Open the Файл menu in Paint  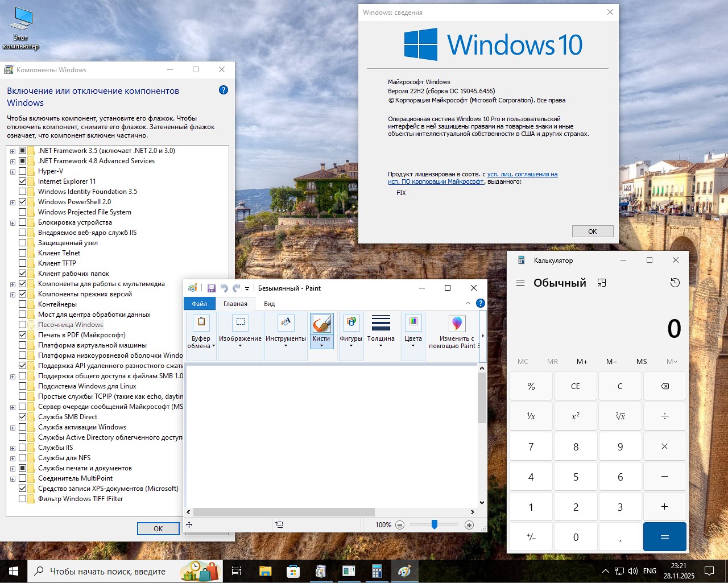click(200, 303)
